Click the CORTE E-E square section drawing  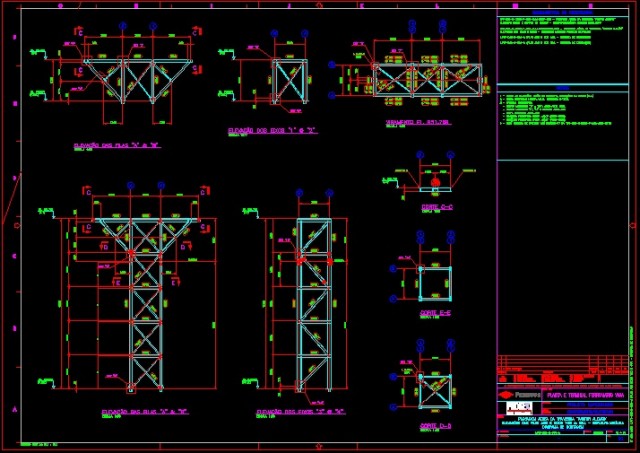tap(437, 283)
